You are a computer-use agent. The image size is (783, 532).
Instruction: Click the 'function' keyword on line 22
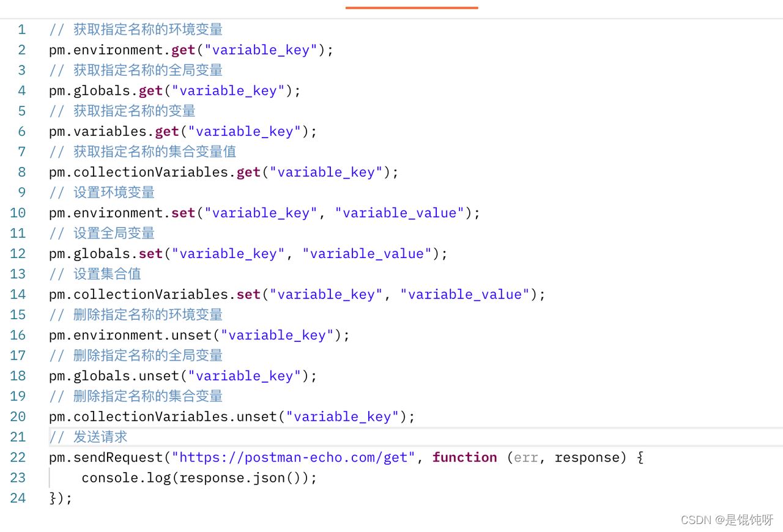pyautogui.click(x=465, y=457)
